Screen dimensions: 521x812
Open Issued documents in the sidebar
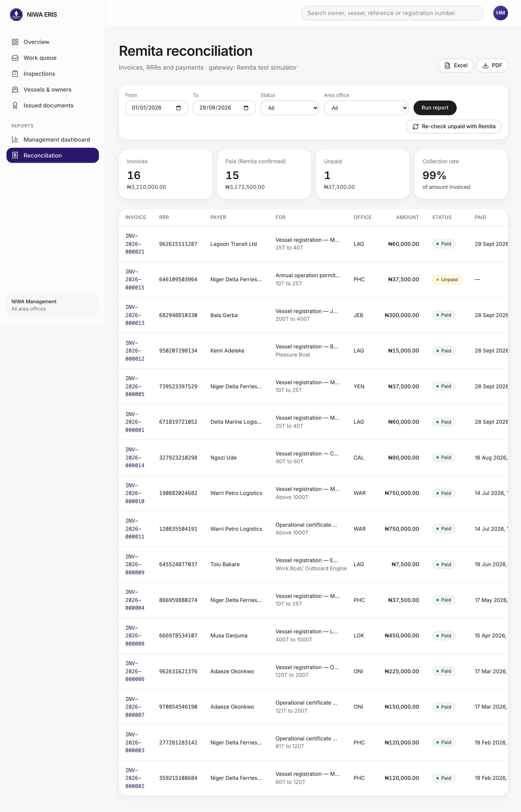53,105
